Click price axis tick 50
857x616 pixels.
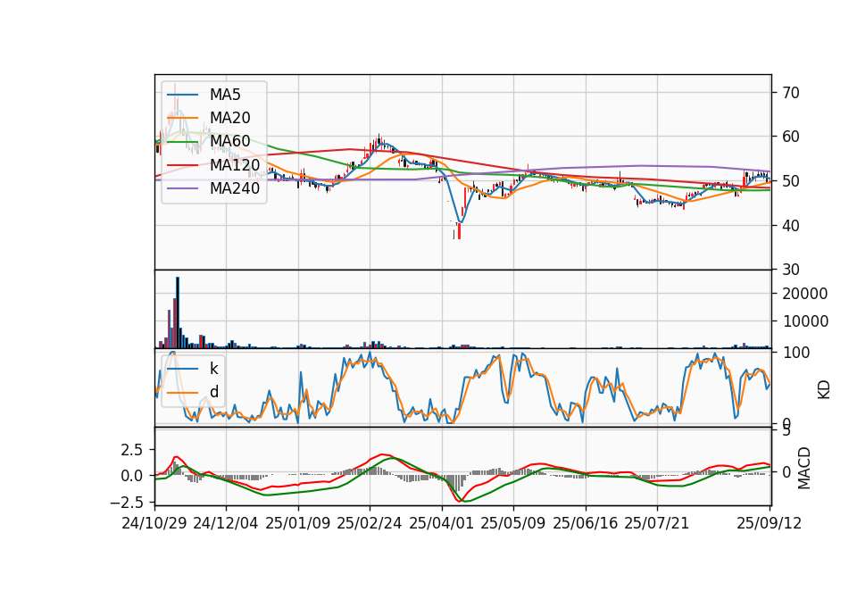790,181
